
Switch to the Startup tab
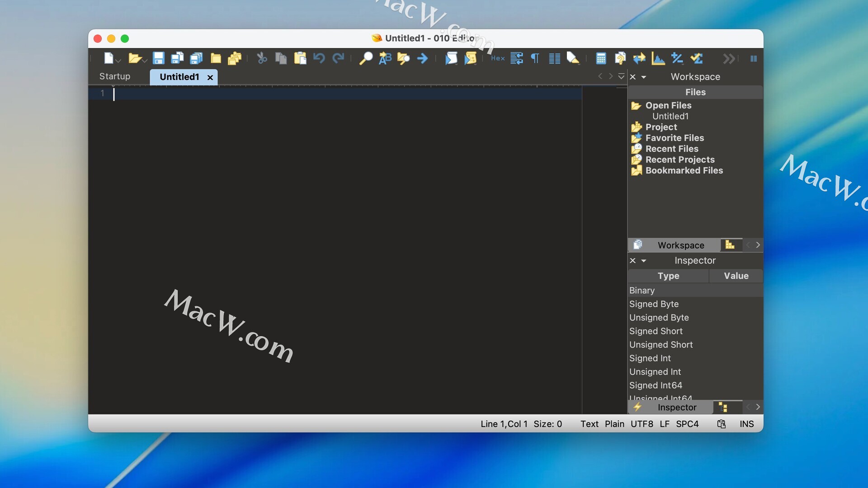[115, 76]
